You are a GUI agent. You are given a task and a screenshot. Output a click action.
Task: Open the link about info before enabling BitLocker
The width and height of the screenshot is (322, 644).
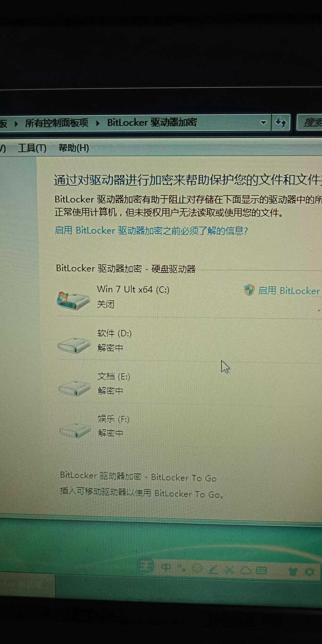pyautogui.click(x=151, y=230)
